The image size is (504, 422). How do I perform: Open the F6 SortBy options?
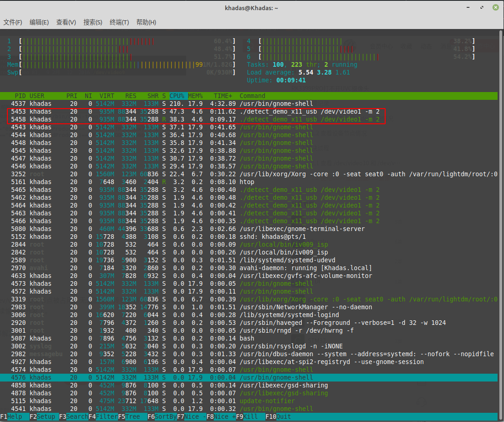click(x=162, y=416)
